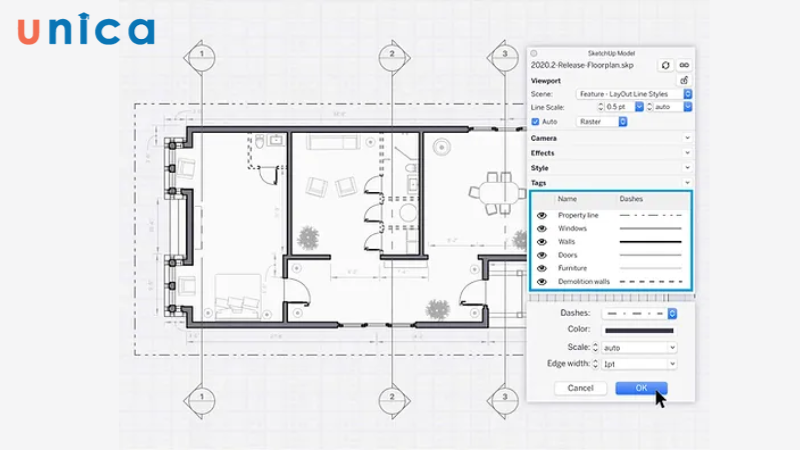
Task: Click the Cancel button
Action: point(581,388)
